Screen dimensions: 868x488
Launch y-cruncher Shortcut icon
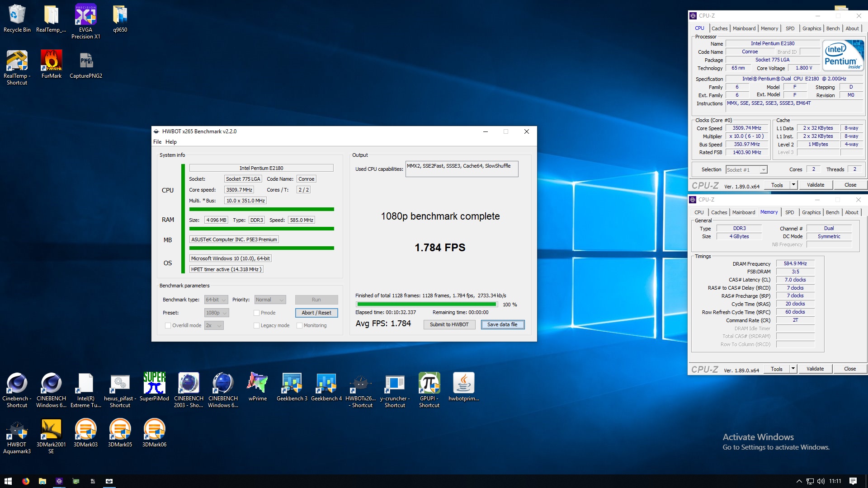[x=395, y=390]
